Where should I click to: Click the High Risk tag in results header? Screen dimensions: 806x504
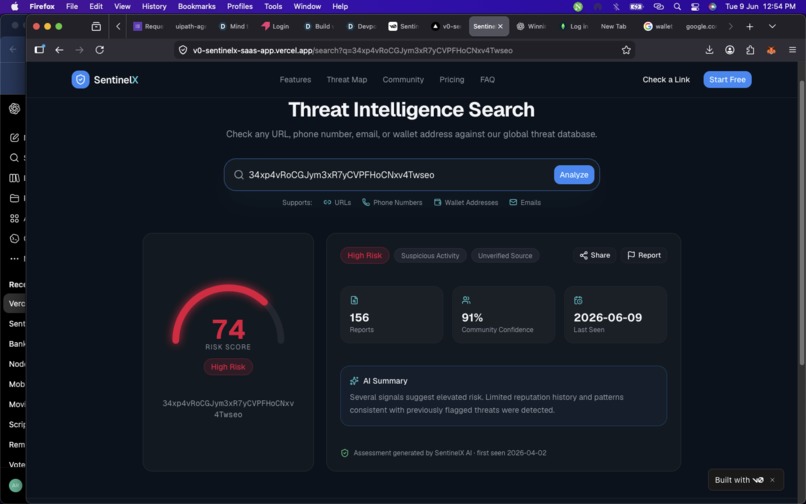point(364,256)
